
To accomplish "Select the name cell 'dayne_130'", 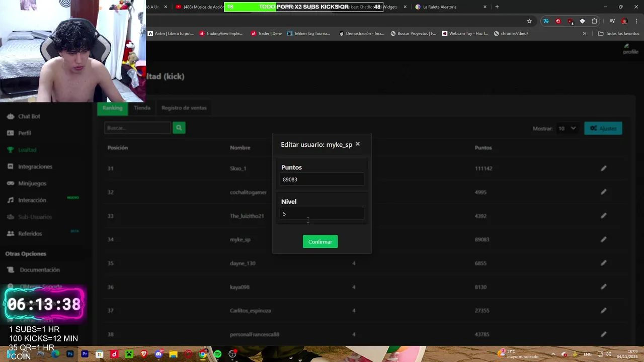I will 243,263.
